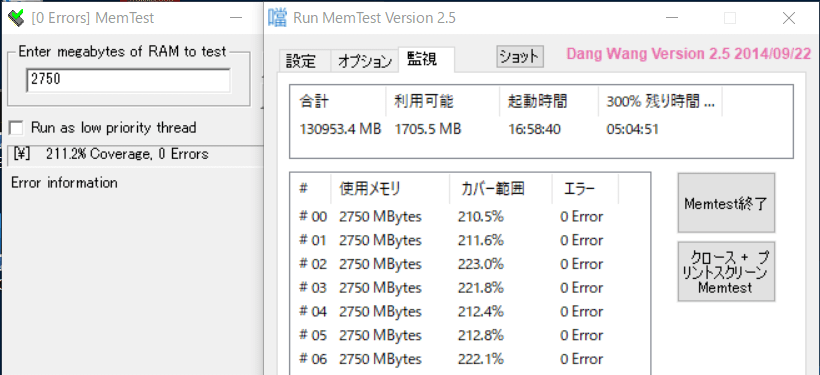This screenshot has width=820, height=375.
Task: Click 2750 MBytes in the # 03 row
Action: pyautogui.click(x=380, y=288)
